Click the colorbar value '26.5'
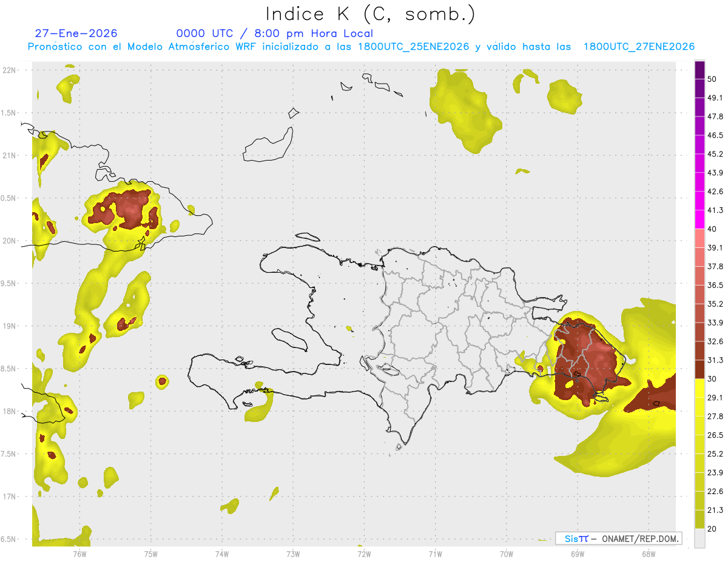Viewport: 728px width, 562px height. point(715,435)
